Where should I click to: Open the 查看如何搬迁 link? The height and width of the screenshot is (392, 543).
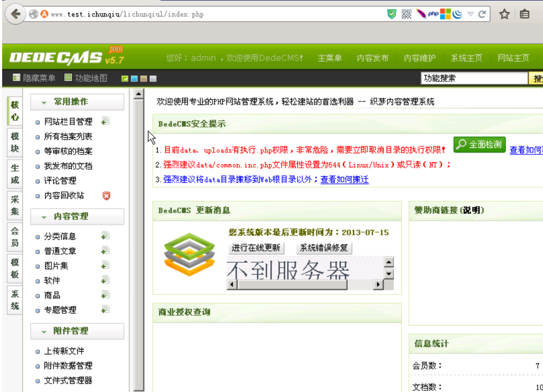[344, 179]
